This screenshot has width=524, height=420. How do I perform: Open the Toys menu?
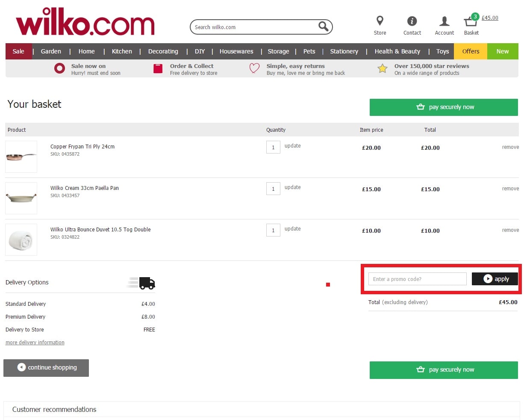[x=443, y=51]
